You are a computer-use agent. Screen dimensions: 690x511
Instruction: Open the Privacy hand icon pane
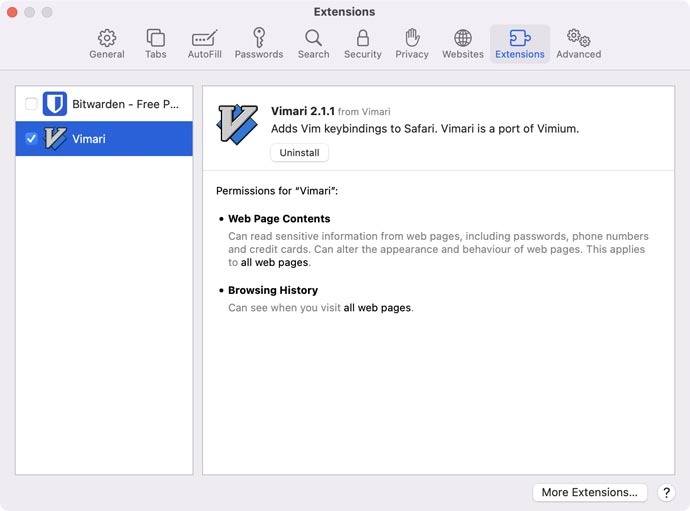point(411,43)
